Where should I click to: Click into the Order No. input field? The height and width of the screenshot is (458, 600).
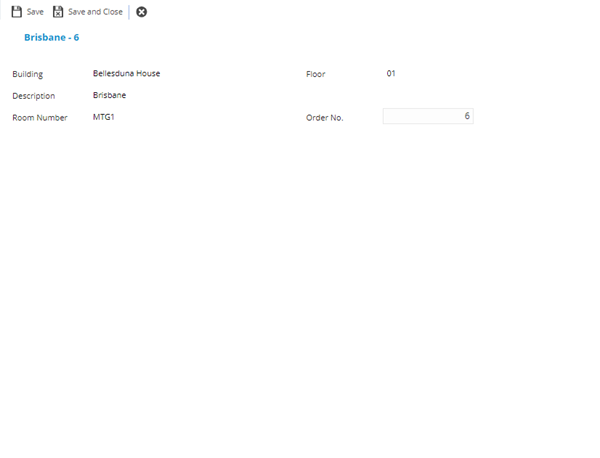(427, 117)
